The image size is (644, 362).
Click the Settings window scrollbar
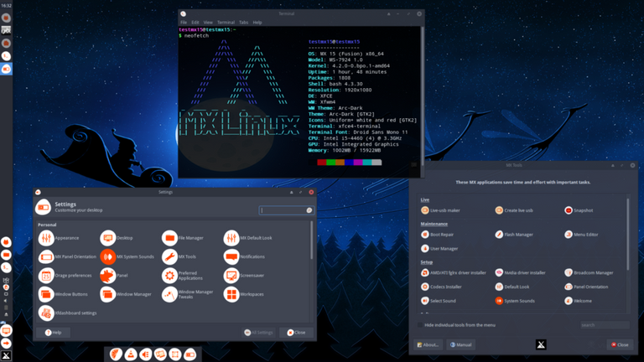312,240
